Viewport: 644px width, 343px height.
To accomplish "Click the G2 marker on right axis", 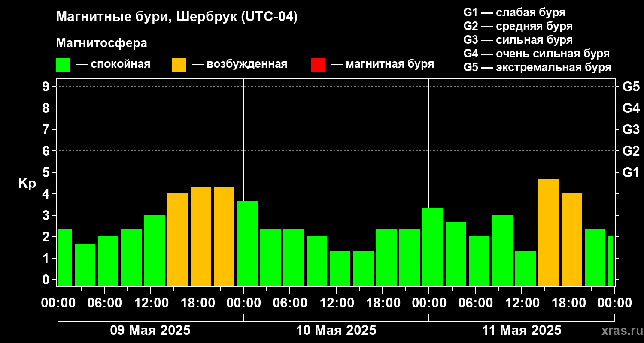I will pyautogui.click(x=631, y=151).
